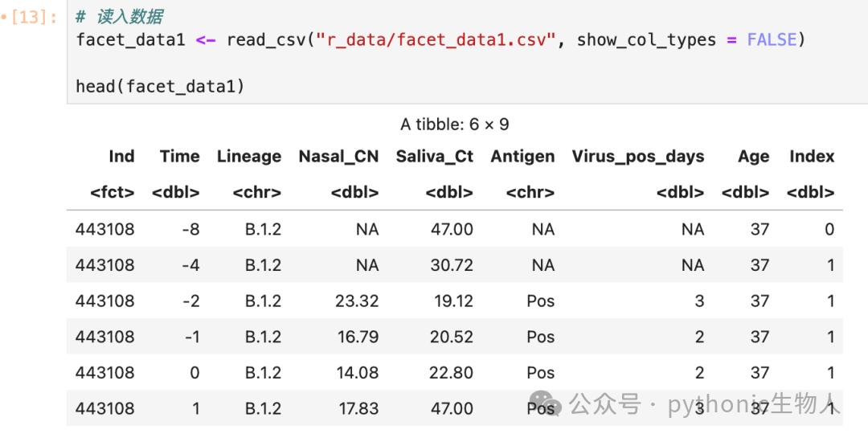868x438 pixels.
Task: Click the read_csv code line in the cell
Action: point(440,40)
